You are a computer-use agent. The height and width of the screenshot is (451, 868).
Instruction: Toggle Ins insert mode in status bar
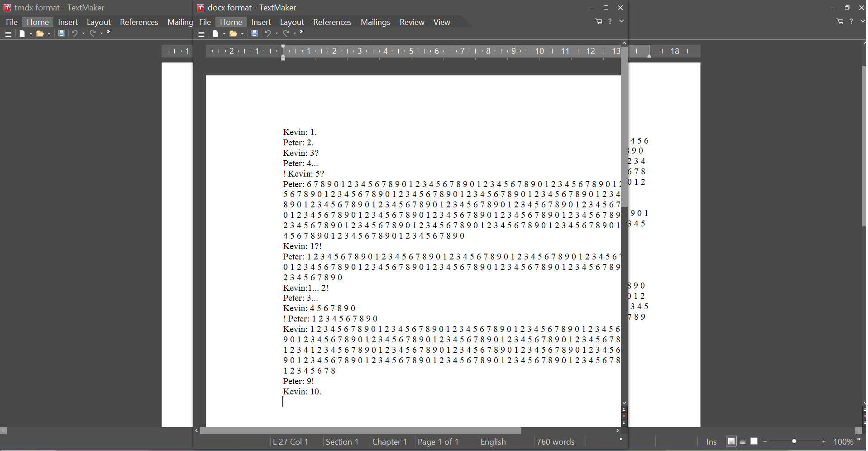tap(711, 442)
